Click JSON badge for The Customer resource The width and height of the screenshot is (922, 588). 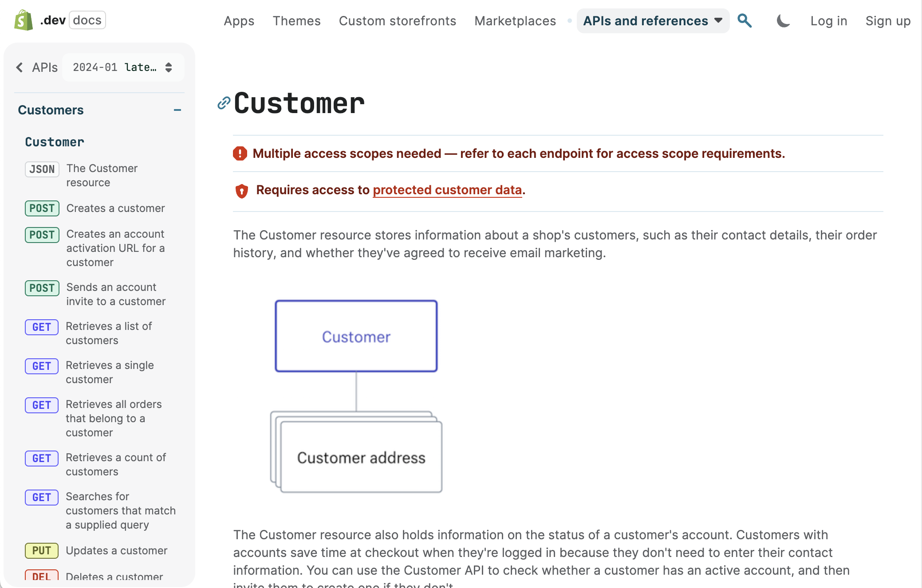click(x=42, y=169)
